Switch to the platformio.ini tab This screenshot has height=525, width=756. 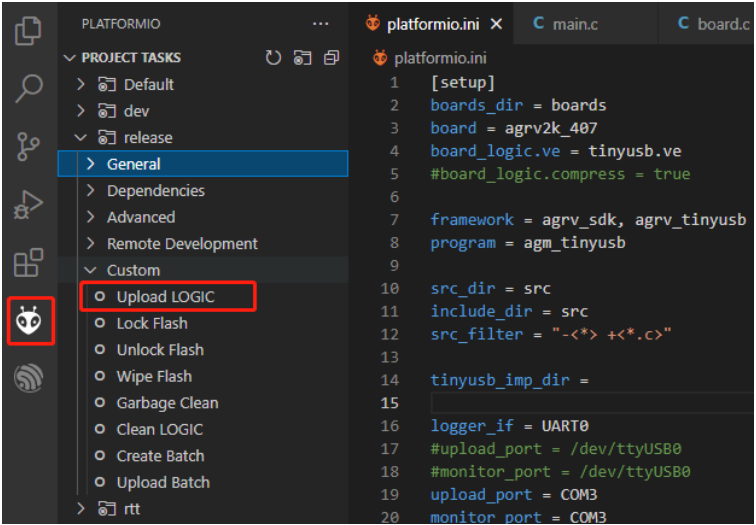(432, 24)
